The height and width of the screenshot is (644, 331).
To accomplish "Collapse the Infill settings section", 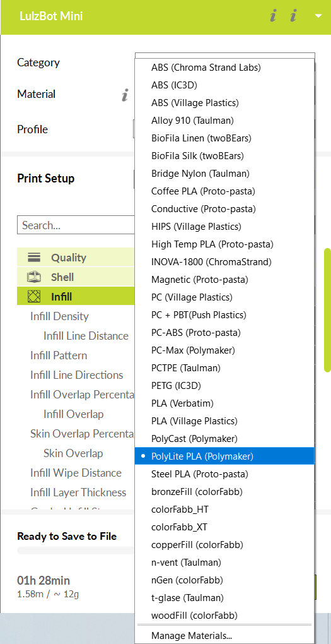I will point(76,297).
